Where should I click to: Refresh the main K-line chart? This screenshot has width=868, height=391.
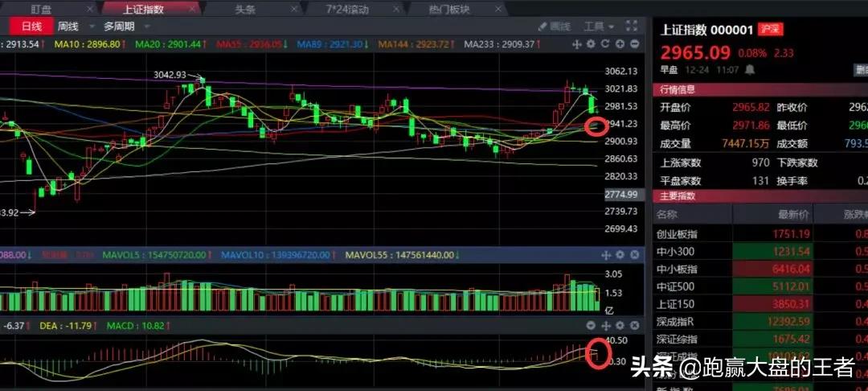605,44
